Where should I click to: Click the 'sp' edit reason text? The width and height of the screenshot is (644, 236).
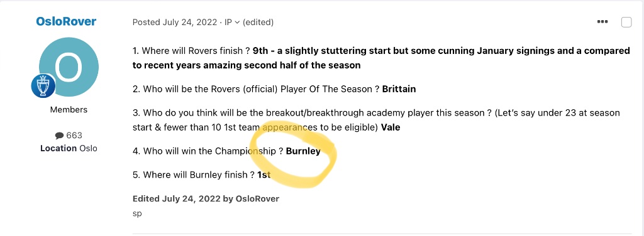(137, 213)
